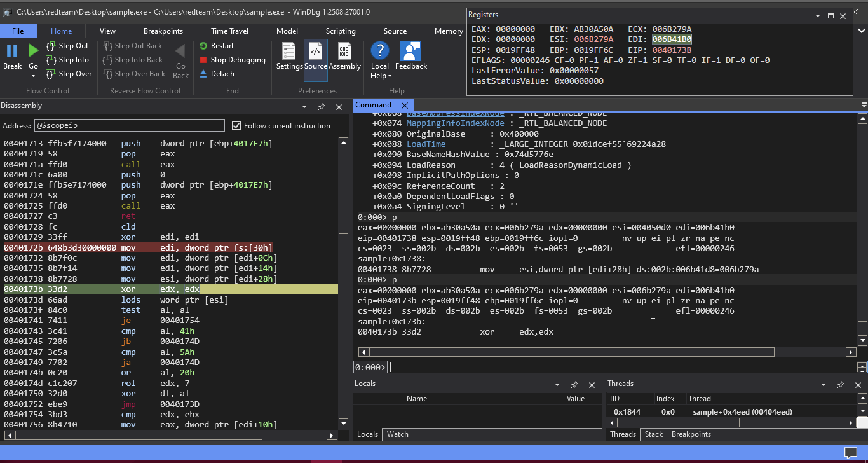Click the Break pause icon
This screenshot has width=868, height=463.
point(12,51)
